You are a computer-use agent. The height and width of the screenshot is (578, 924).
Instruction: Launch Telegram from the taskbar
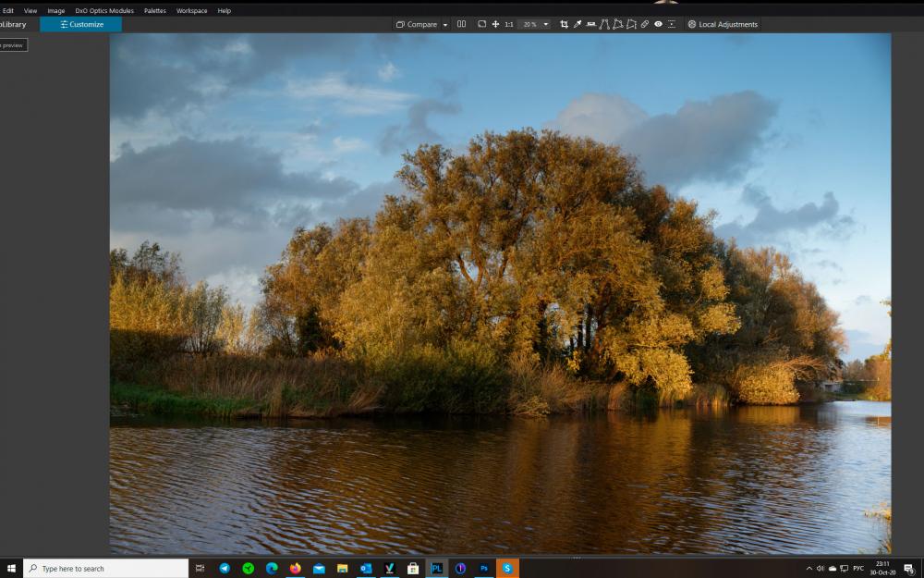(x=225, y=569)
